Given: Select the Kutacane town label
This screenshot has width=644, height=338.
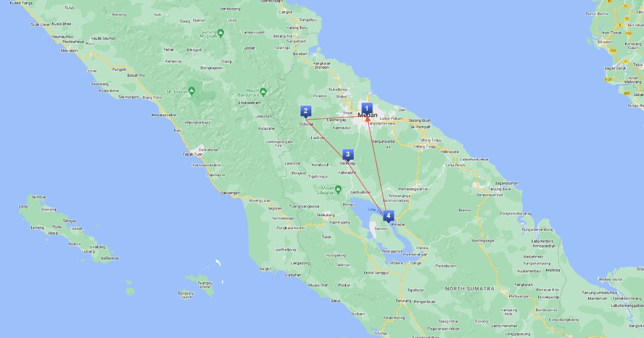Looking at the screenshot, I should point(266,129).
